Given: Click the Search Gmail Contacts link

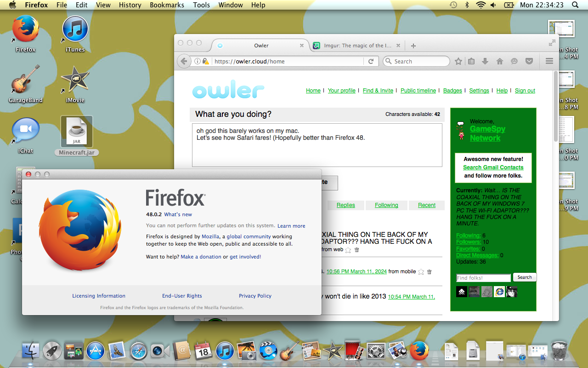Looking at the screenshot, I should coord(493,167).
